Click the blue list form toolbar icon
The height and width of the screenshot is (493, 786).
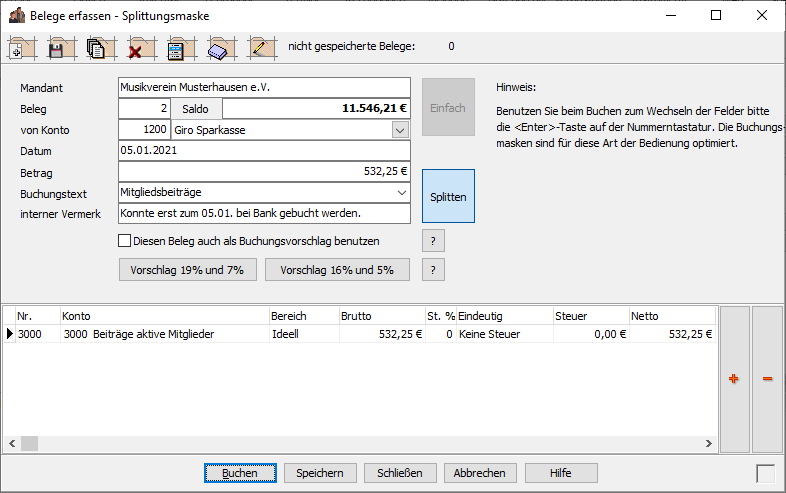(175, 47)
